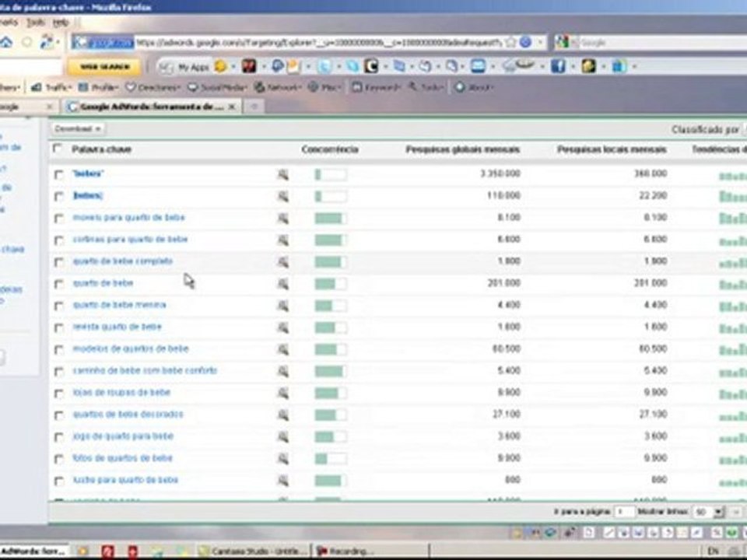The width and height of the screenshot is (747, 560).
Task: Expand the Directories toolbar dropdown
Action: [153, 88]
